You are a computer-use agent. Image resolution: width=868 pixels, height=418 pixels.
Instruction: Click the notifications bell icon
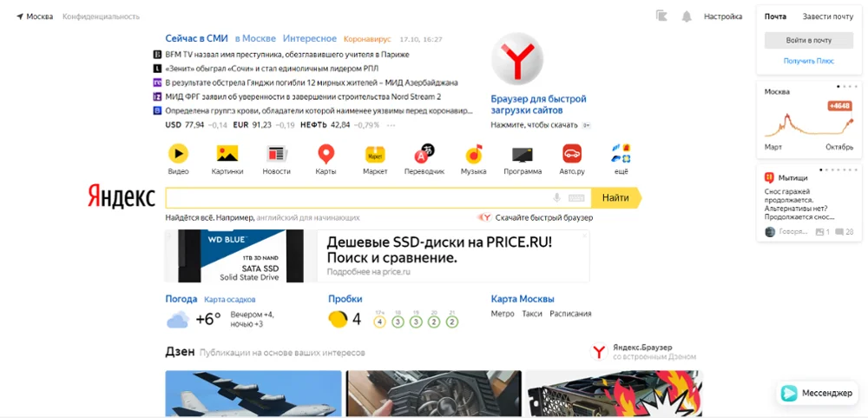687,17
